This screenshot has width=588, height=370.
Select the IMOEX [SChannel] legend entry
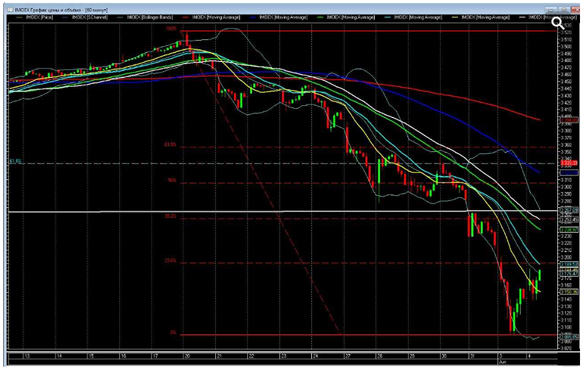point(85,17)
